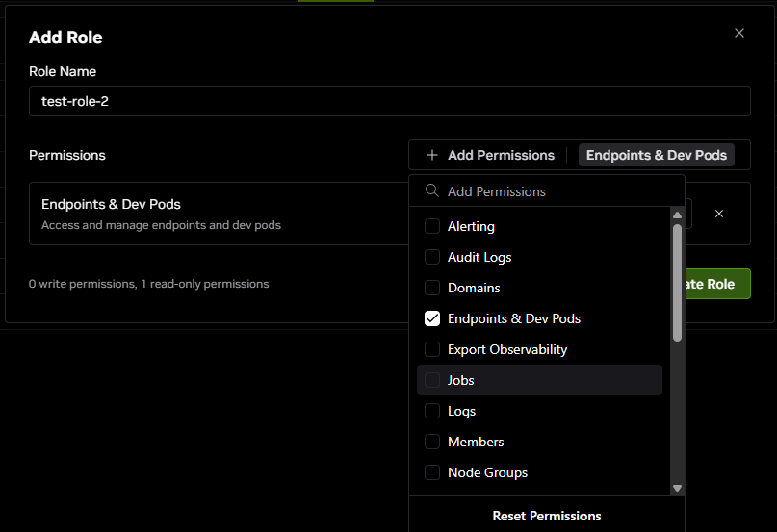
Task: Pick Members from the permissions list
Action: (x=475, y=442)
